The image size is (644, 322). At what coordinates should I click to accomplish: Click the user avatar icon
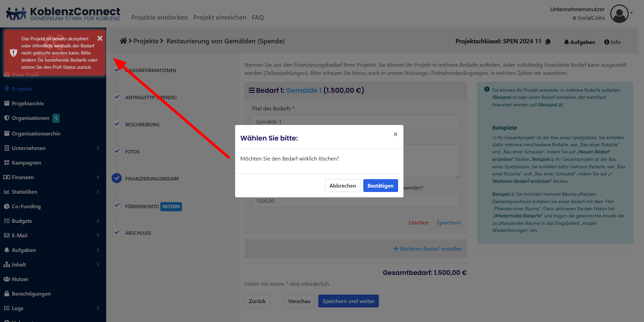click(x=619, y=14)
